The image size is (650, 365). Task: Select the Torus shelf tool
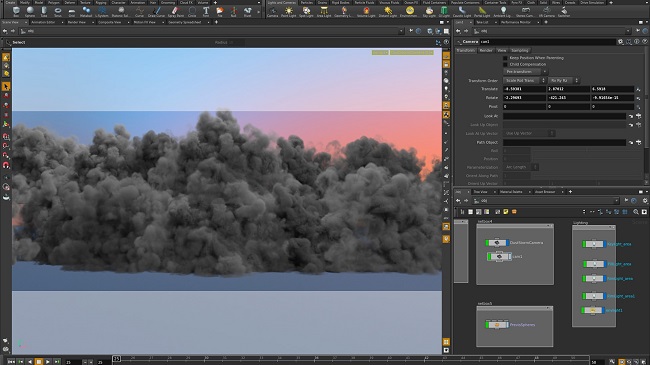[x=58, y=12]
